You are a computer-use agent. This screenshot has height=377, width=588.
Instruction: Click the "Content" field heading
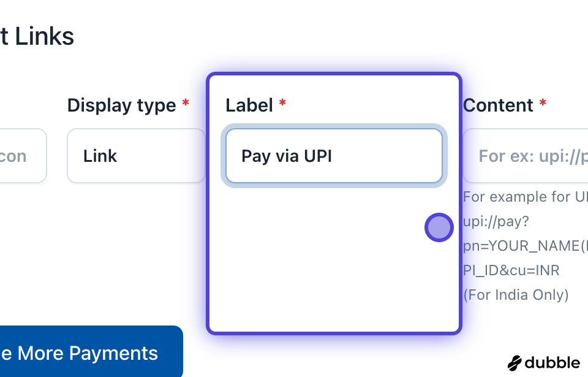point(498,105)
